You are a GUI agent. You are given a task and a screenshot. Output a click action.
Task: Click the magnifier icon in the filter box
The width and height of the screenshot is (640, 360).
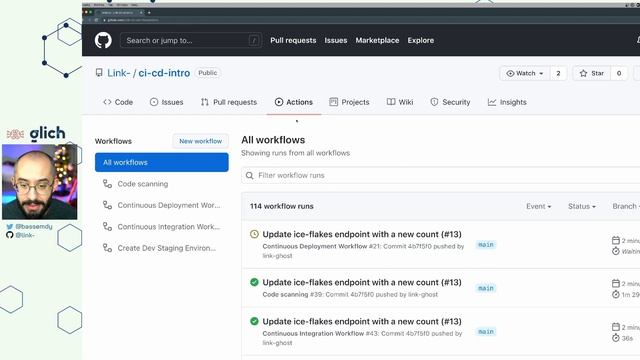tap(249, 176)
